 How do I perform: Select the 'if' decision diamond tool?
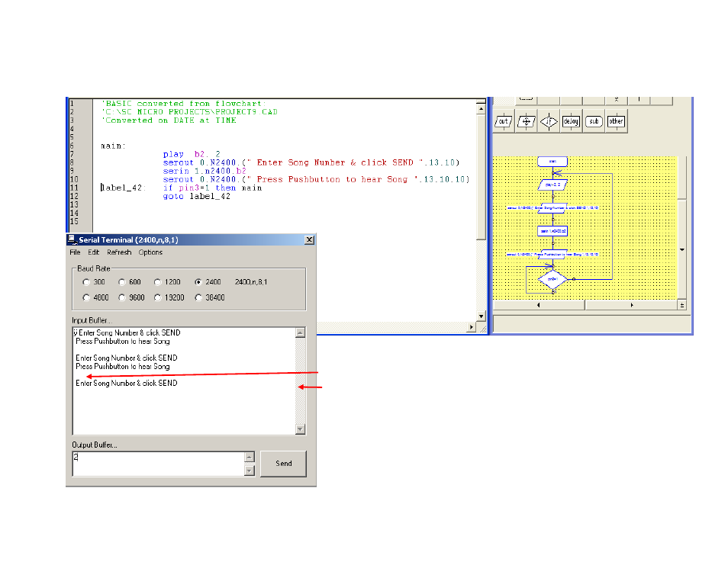[549, 121]
